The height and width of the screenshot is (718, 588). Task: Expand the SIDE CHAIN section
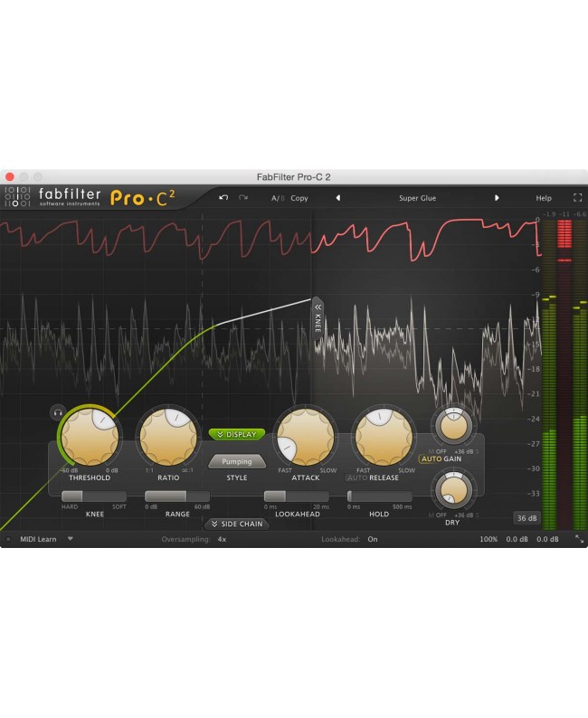tap(237, 524)
